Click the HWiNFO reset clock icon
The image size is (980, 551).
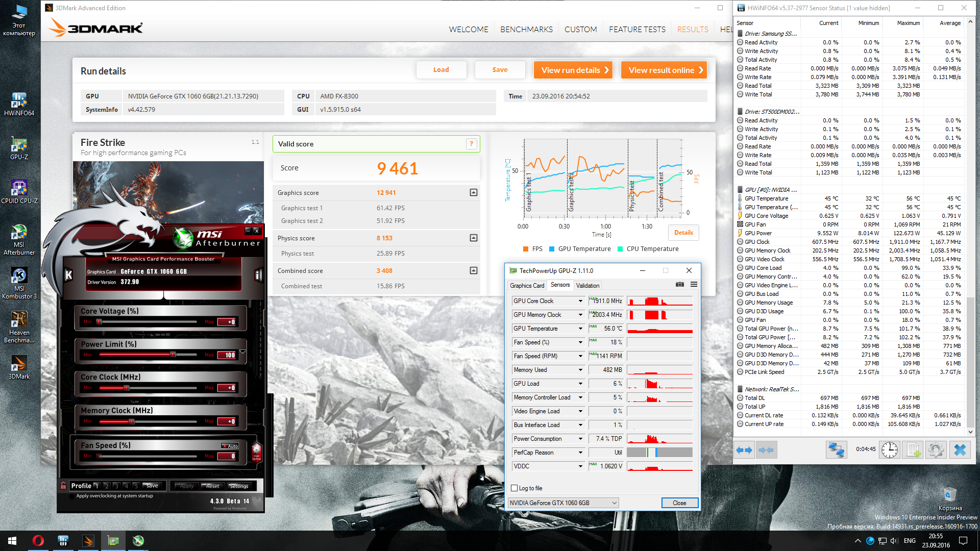click(x=890, y=450)
